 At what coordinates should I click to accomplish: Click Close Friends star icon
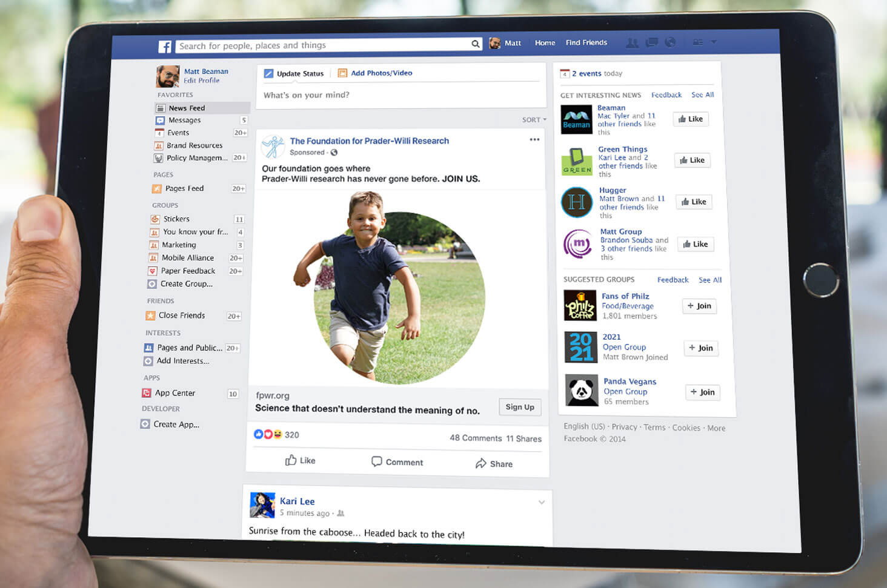(x=150, y=315)
